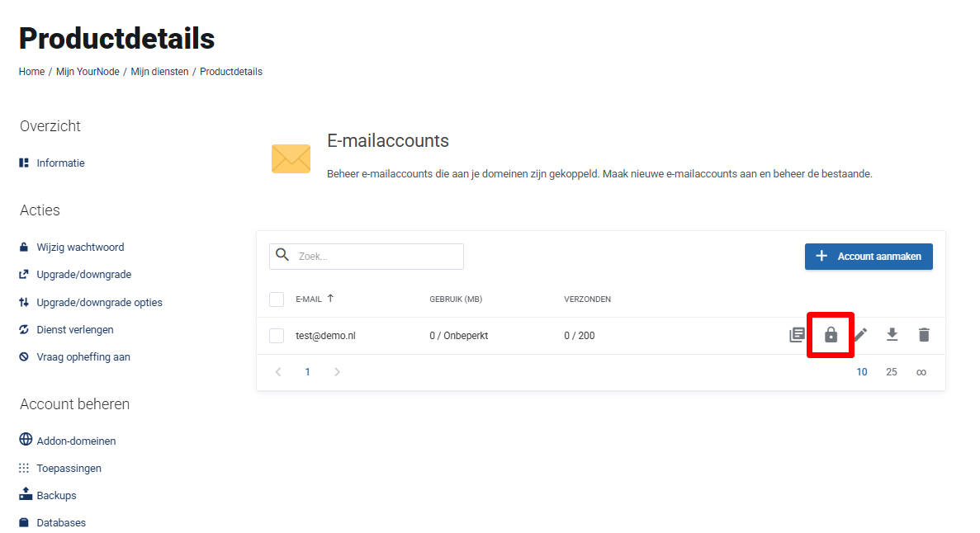The height and width of the screenshot is (533, 980).
Task: Click the Zoek search input field
Action: pos(366,256)
